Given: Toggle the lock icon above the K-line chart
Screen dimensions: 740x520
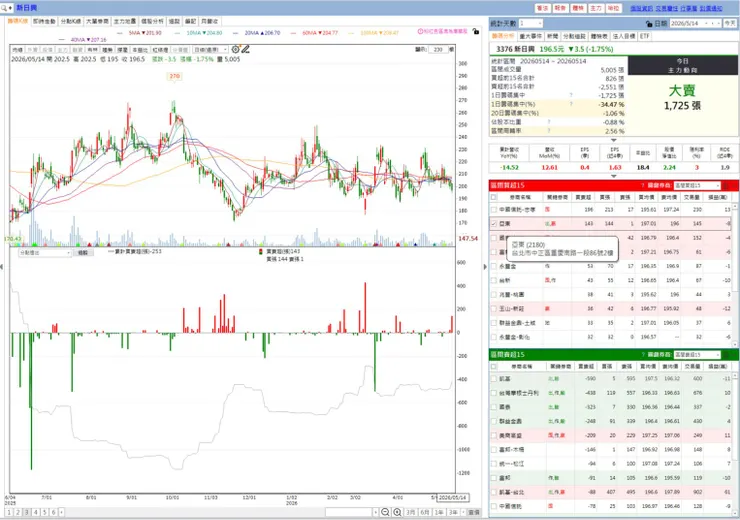Looking at the screenshot, I should [x=476, y=31].
